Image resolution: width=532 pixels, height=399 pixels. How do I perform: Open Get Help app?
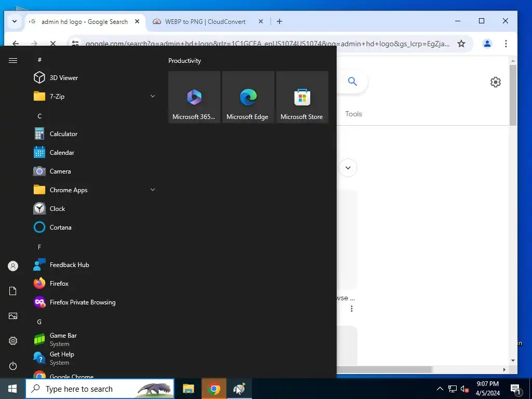tap(95, 358)
